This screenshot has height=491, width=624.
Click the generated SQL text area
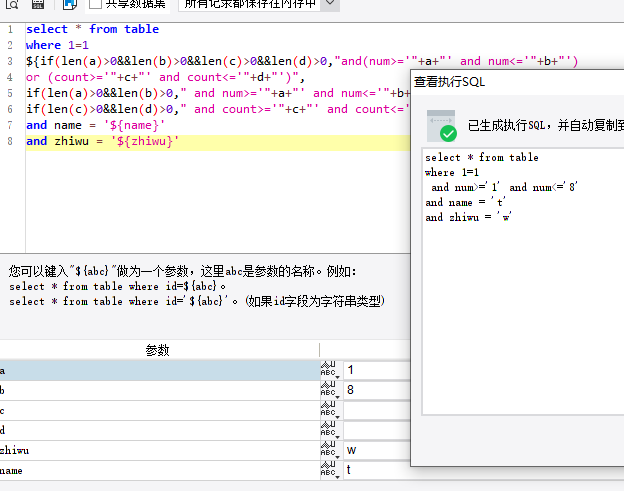click(x=523, y=282)
